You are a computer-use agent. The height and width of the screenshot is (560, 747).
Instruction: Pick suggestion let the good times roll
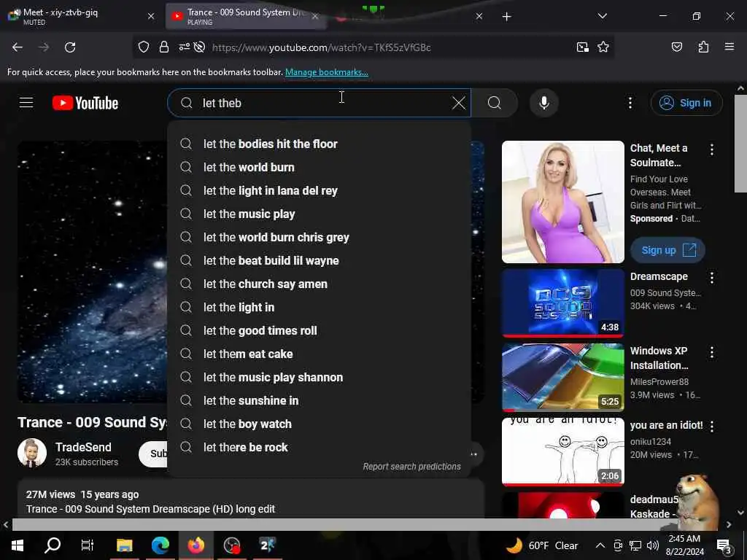(x=320, y=330)
